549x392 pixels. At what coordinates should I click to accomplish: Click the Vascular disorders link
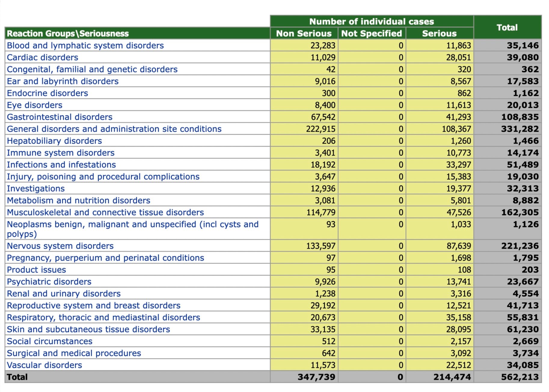pos(44,365)
